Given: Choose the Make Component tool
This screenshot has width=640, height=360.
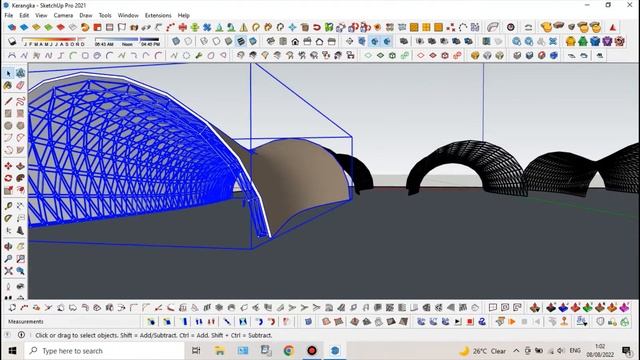Looking at the screenshot, I should 20,73.
